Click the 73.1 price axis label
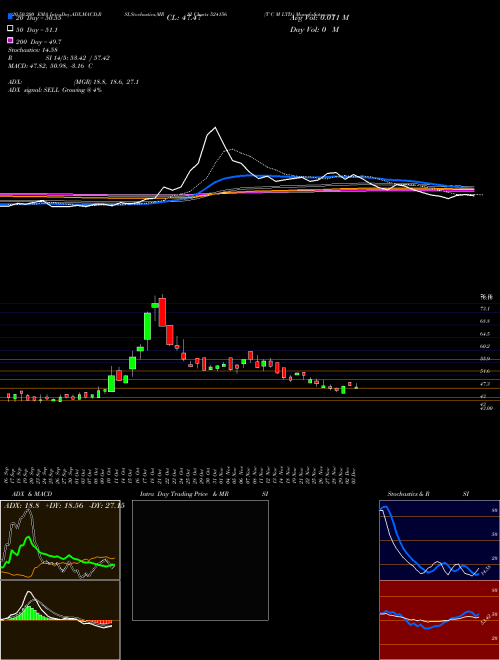This screenshot has height=660, width=500. click(x=484, y=309)
